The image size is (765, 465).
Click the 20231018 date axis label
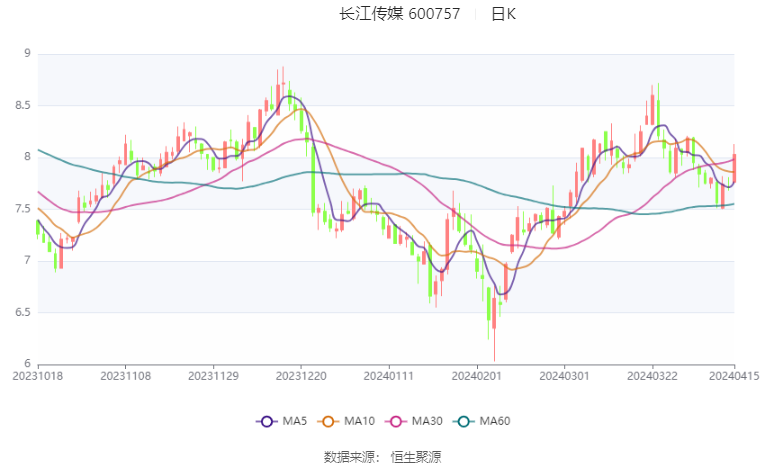pyautogui.click(x=37, y=376)
